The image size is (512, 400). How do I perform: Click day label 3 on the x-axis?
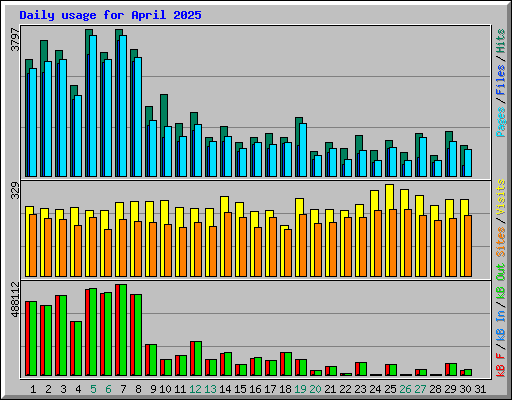coord(63,389)
